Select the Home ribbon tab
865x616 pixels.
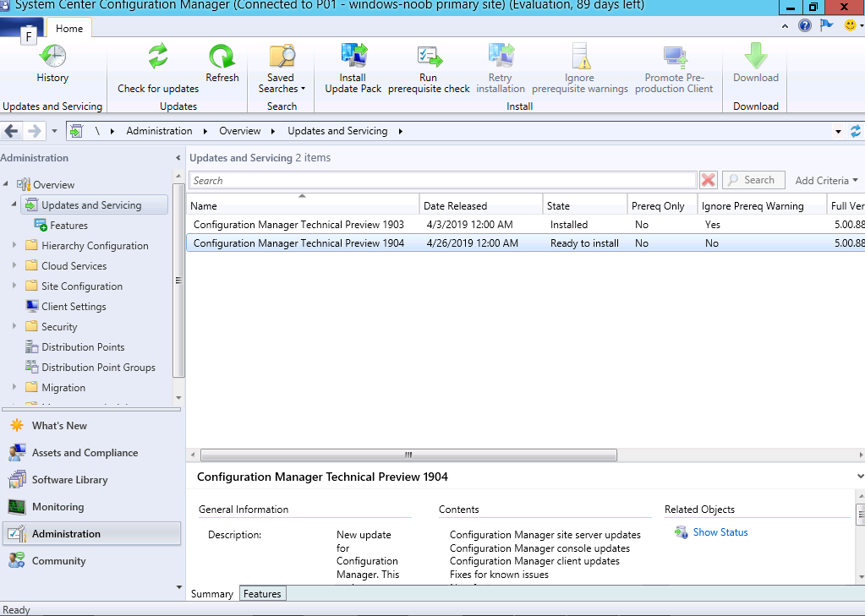coord(69,28)
